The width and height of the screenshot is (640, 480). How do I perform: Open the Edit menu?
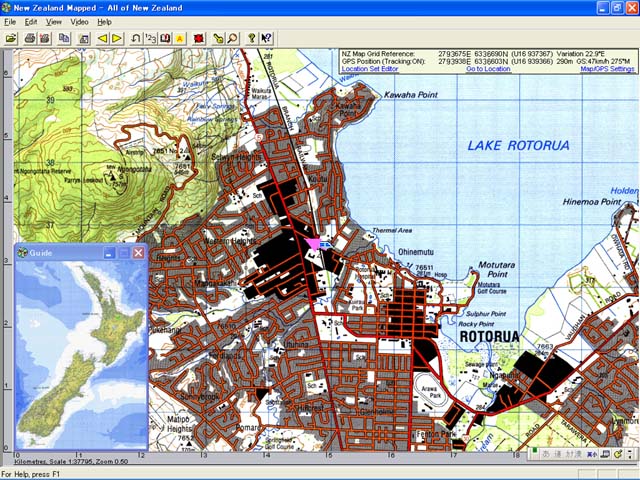pos(31,22)
